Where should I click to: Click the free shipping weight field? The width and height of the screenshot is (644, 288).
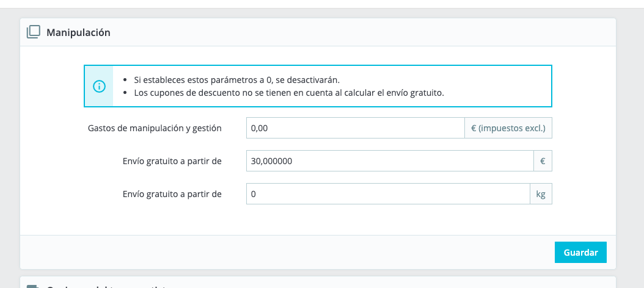coord(387,194)
